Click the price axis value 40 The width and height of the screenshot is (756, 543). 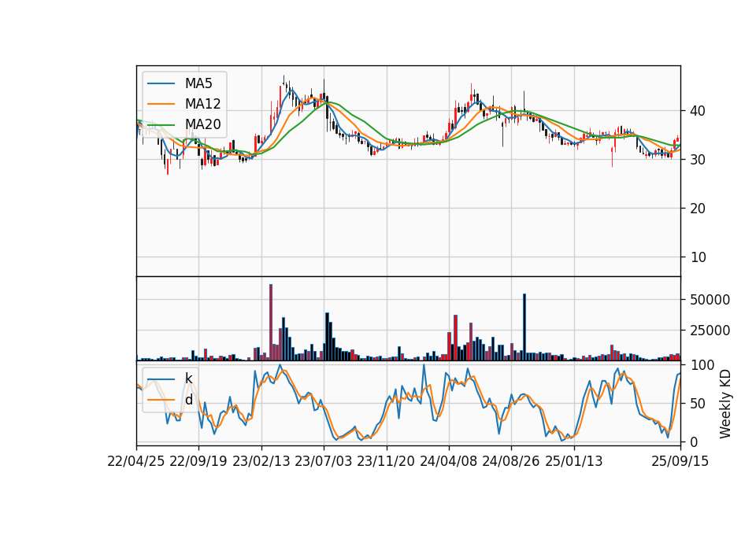pyautogui.click(x=698, y=111)
